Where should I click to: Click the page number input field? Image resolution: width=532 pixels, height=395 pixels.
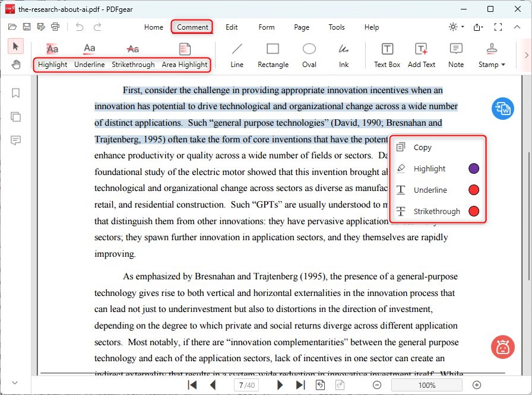point(246,384)
